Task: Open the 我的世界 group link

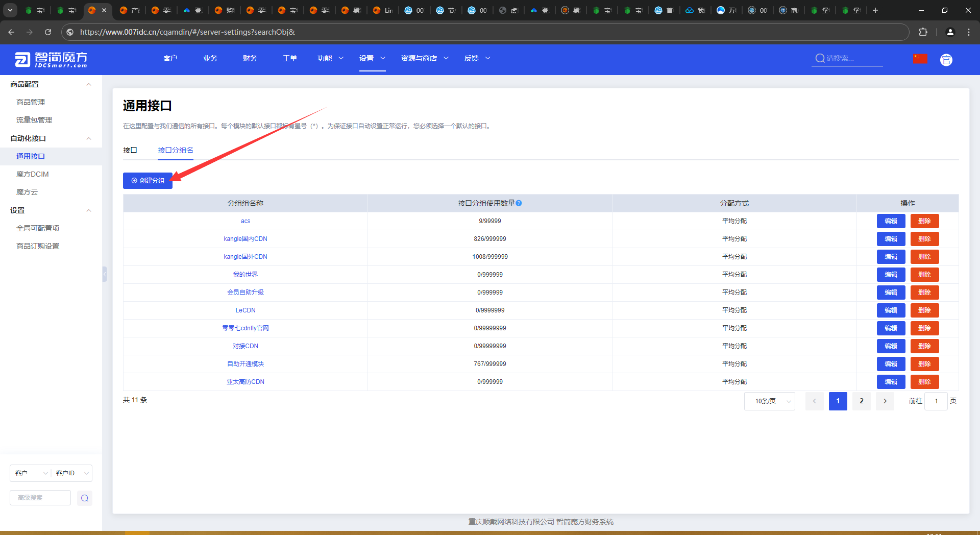Action: 246,275
